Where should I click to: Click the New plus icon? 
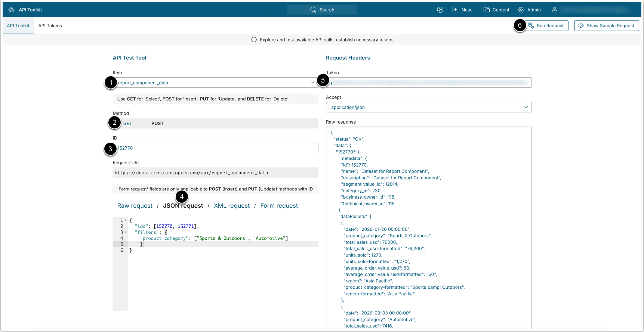tap(455, 10)
